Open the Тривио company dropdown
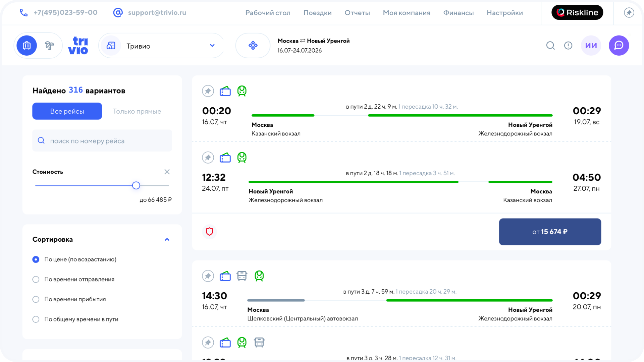 click(161, 46)
